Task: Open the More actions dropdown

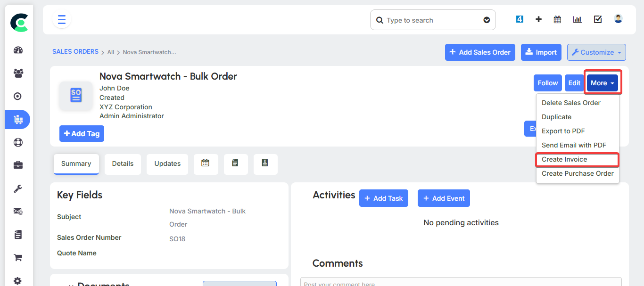Action: (x=602, y=82)
